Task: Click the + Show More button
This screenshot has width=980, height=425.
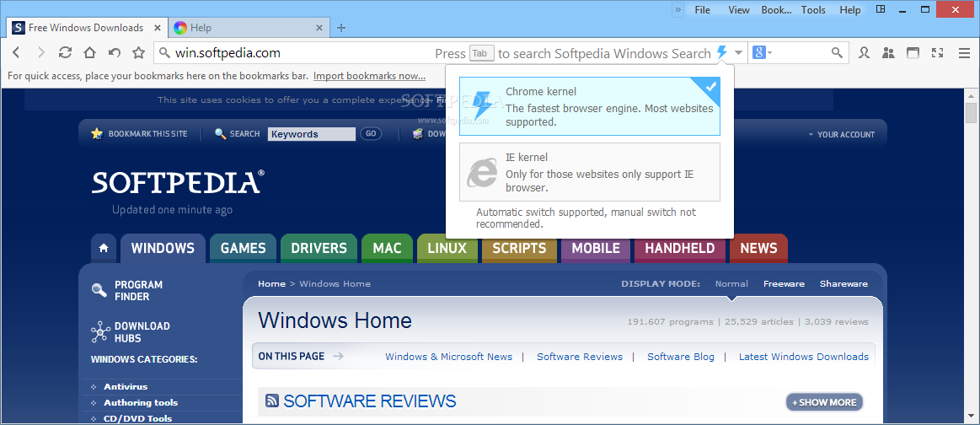Action: (824, 402)
